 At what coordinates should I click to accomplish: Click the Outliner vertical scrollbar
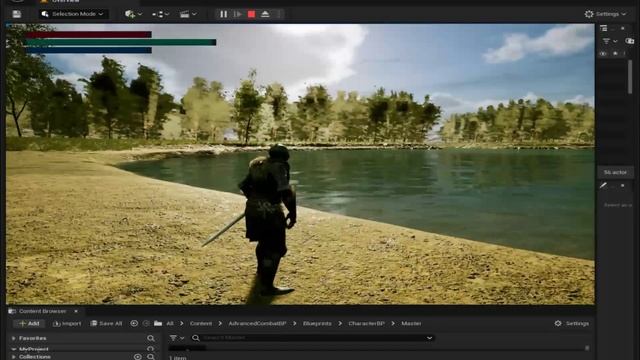coord(630,76)
